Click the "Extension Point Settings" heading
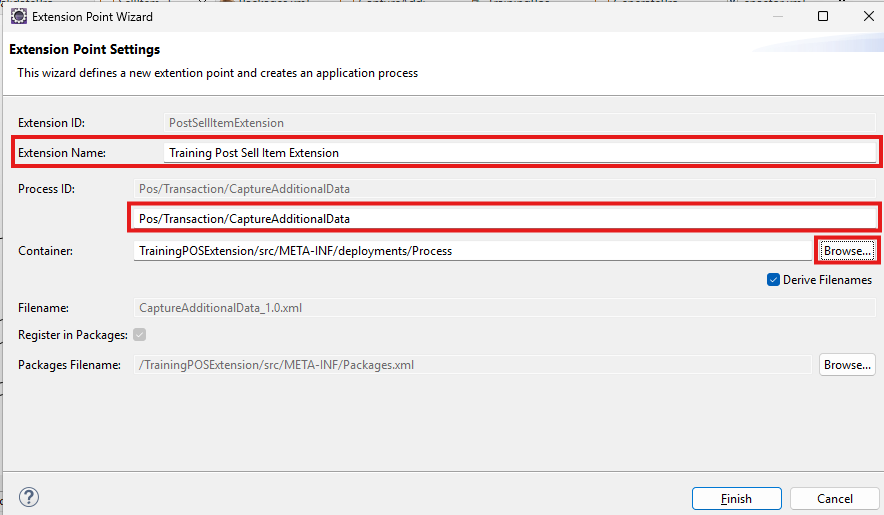 (x=85, y=49)
